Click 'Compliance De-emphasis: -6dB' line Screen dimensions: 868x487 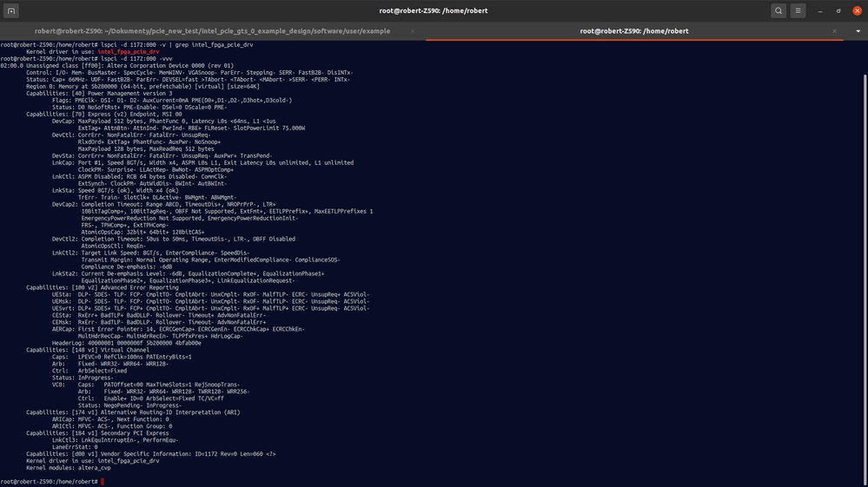[x=127, y=267]
